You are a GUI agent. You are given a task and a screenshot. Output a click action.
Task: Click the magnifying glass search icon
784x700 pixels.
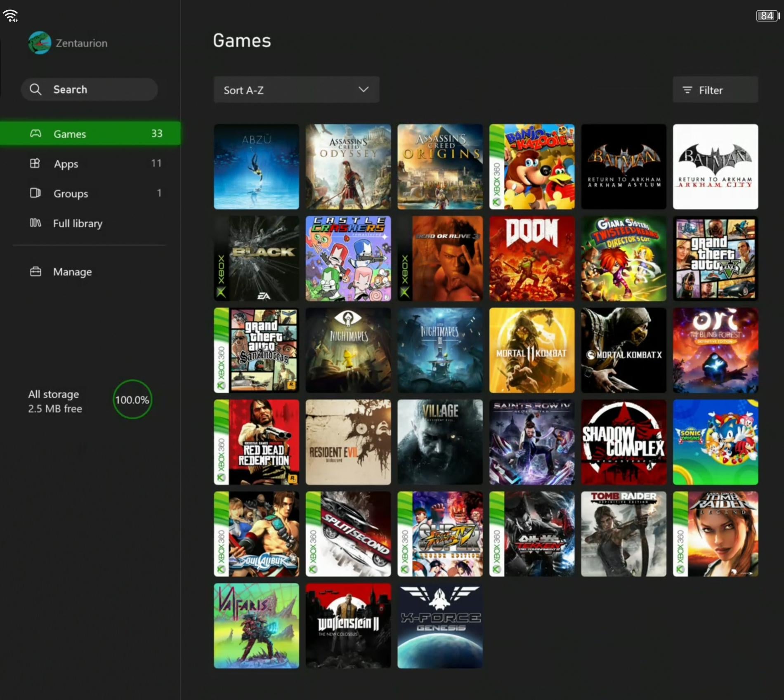(x=35, y=90)
